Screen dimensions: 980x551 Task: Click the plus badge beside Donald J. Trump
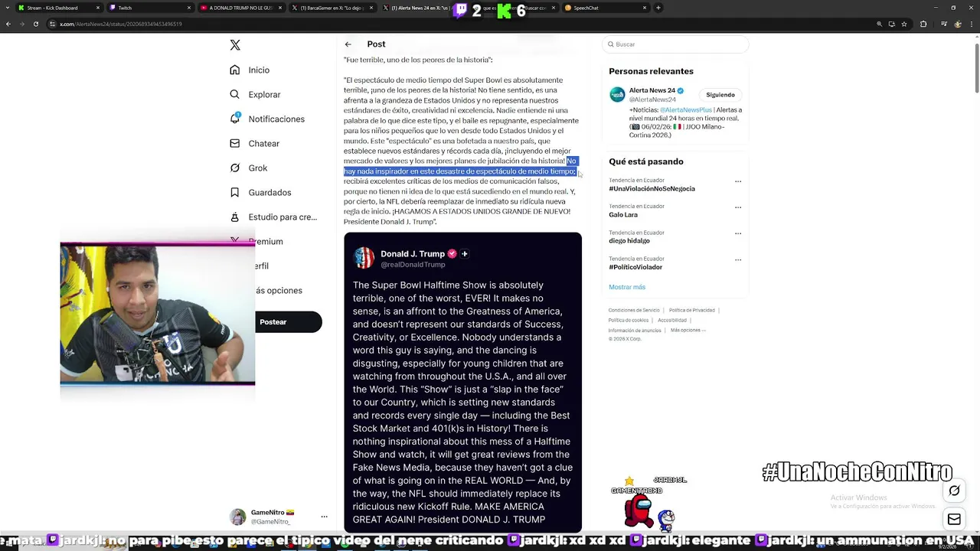[x=464, y=254]
